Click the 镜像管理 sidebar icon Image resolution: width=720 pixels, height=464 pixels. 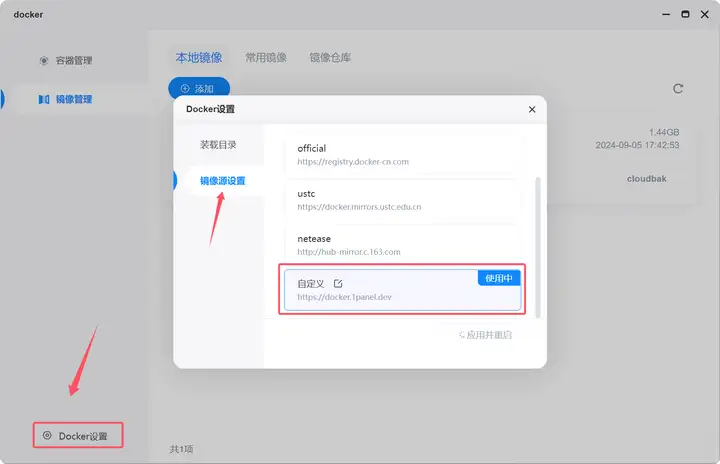click(x=44, y=99)
